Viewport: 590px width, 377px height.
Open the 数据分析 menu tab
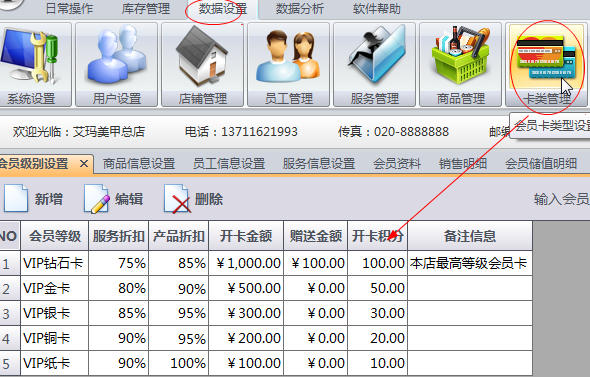[x=300, y=9]
